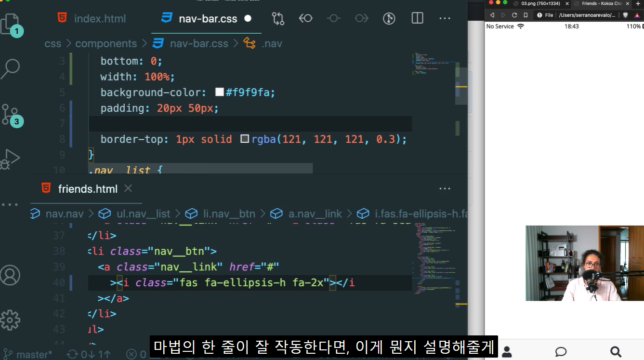Switch to the nav-bar.css tab
The height and width of the screenshot is (360, 644).
pos(208,19)
